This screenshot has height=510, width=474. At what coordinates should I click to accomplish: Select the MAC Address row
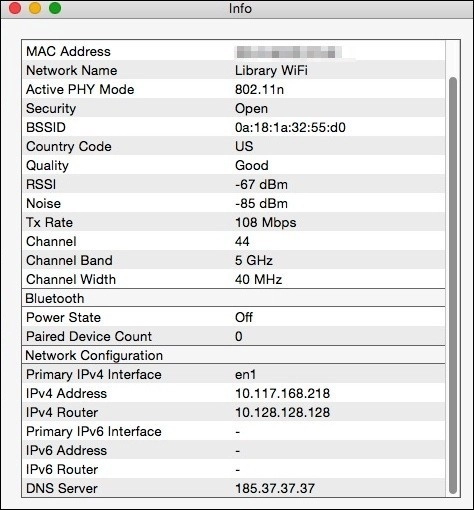[x=234, y=51]
